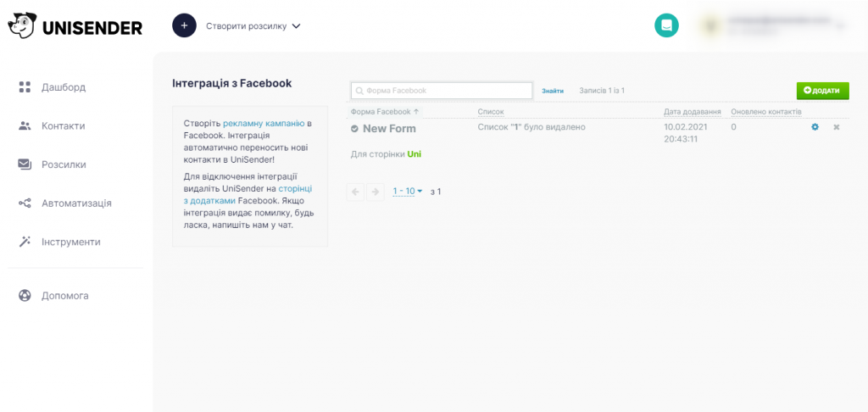Open the blurred account profile menu
The image size is (868, 412).
tap(773, 25)
